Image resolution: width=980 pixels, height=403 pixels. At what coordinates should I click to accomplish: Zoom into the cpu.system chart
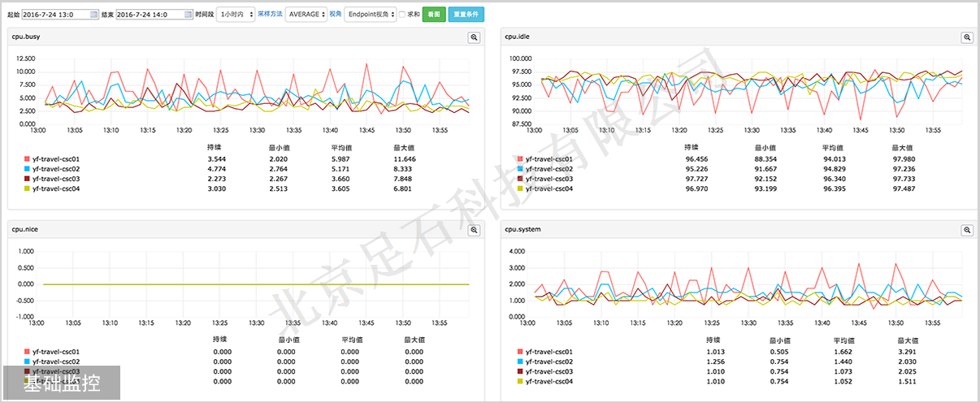967,230
